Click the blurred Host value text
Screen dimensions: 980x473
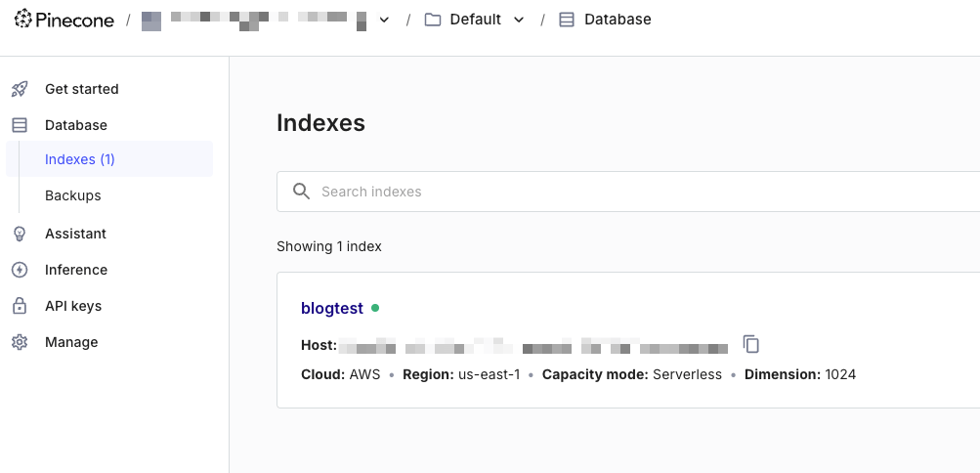coord(533,345)
